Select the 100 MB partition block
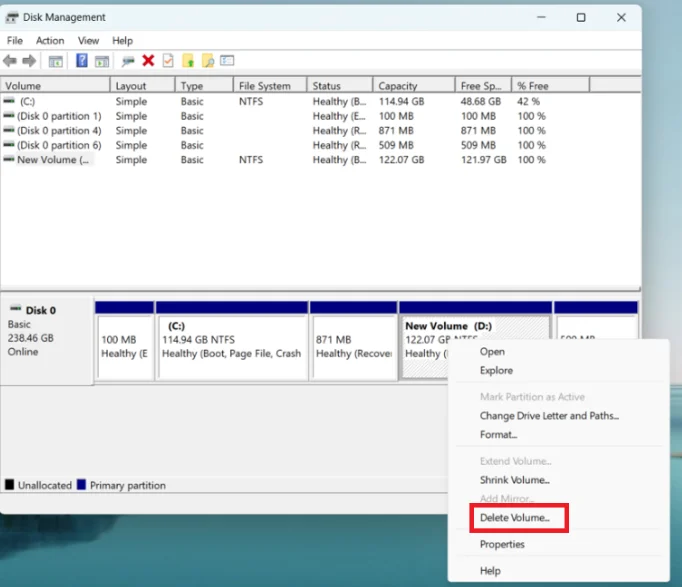The image size is (682, 587). (x=124, y=341)
